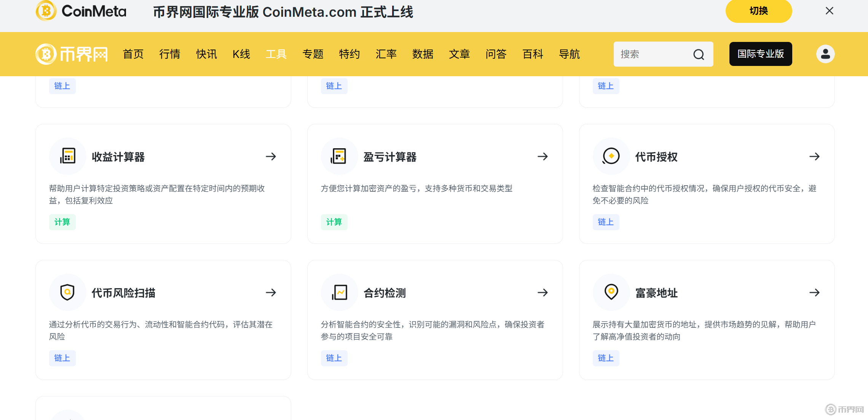
Task: Open 盈亏计算器 via its arrow
Action: point(543,156)
